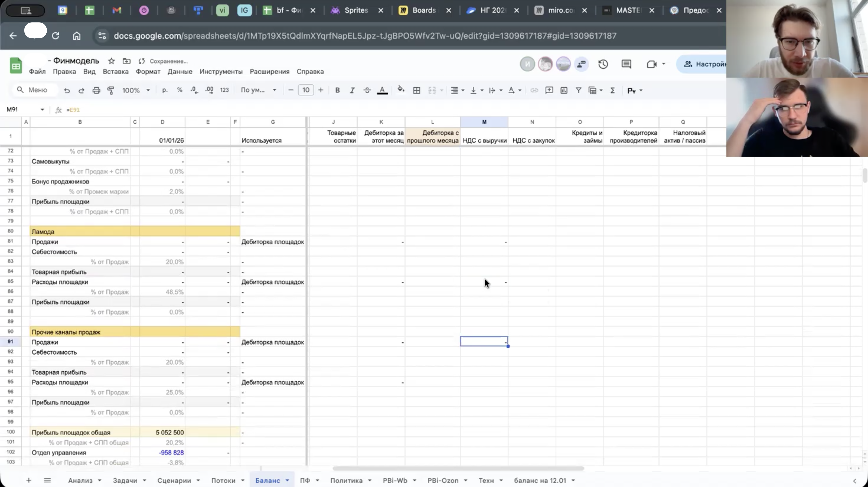Open the Правка menu
Image resolution: width=868 pixels, height=487 pixels.
click(x=64, y=72)
